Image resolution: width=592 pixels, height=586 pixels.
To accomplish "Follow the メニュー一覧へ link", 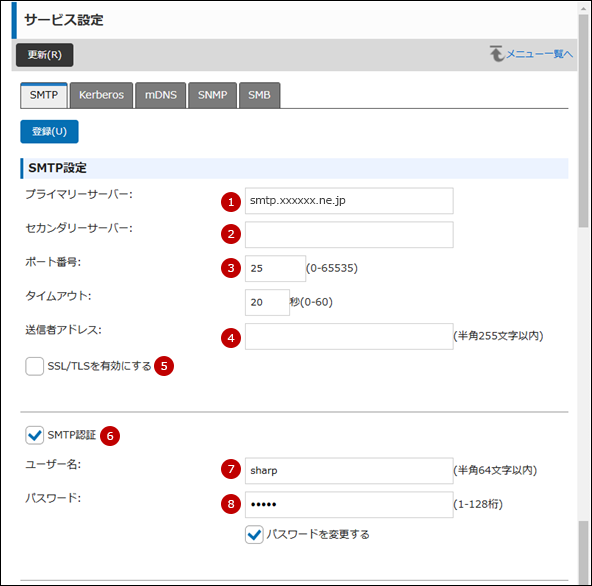I will click(539, 54).
